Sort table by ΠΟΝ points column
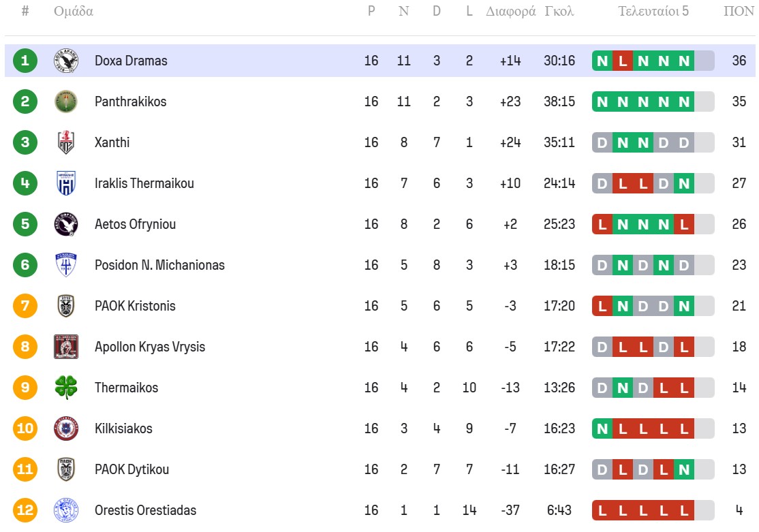Viewport: 759px width, 532px height. pos(739,12)
